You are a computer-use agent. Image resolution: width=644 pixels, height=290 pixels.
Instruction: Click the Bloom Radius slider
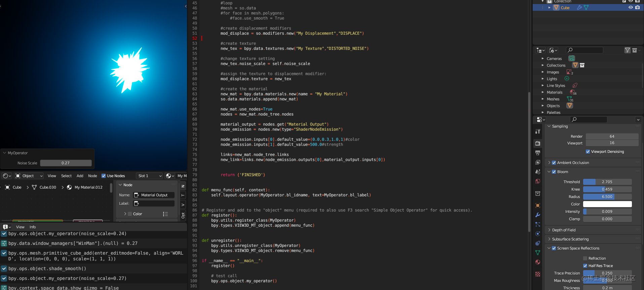[x=607, y=197]
